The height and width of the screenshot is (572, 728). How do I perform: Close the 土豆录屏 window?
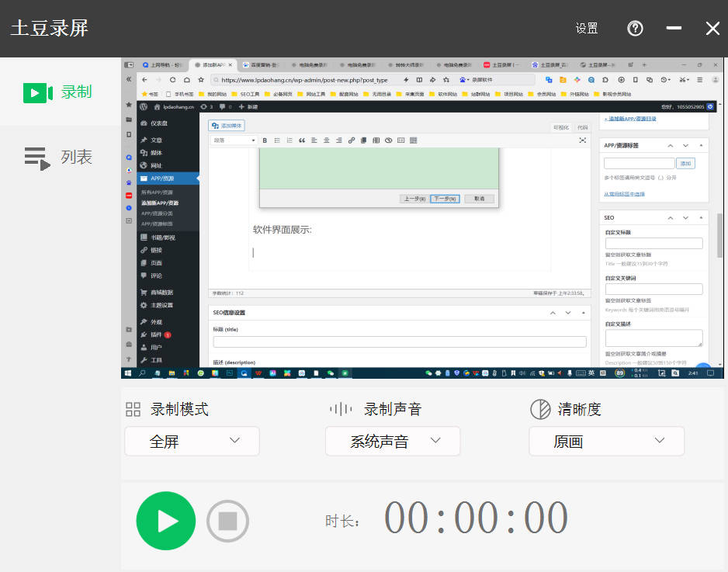[x=712, y=29]
